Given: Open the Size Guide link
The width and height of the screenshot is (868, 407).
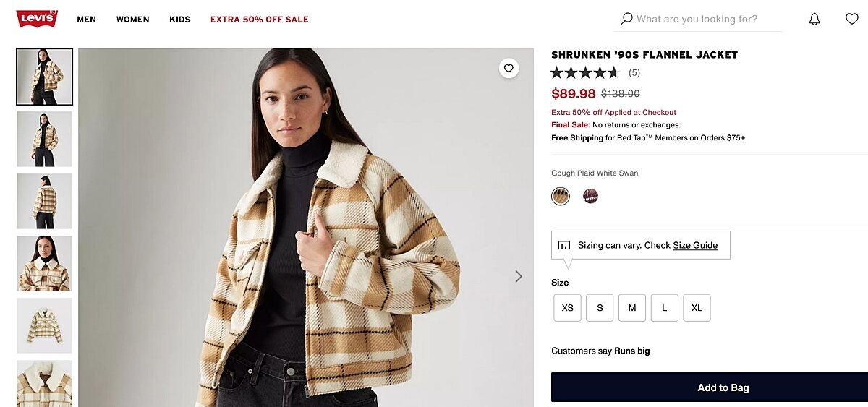Looking at the screenshot, I should (x=695, y=246).
